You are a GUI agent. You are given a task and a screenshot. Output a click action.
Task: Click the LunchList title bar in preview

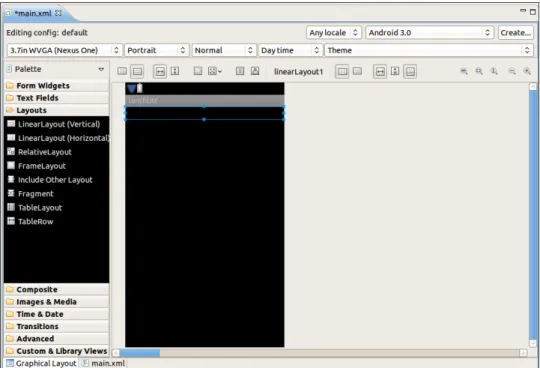tap(205, 100)
